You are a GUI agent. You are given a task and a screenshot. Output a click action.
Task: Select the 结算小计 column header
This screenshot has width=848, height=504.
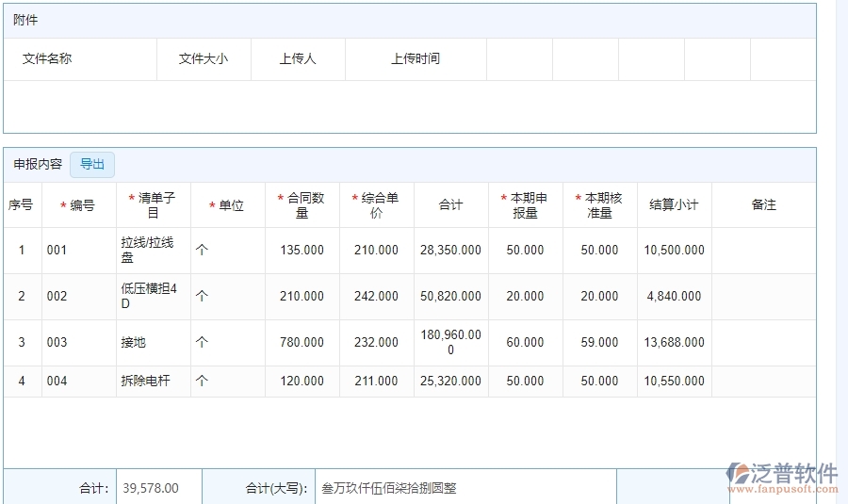pos(675,205)
